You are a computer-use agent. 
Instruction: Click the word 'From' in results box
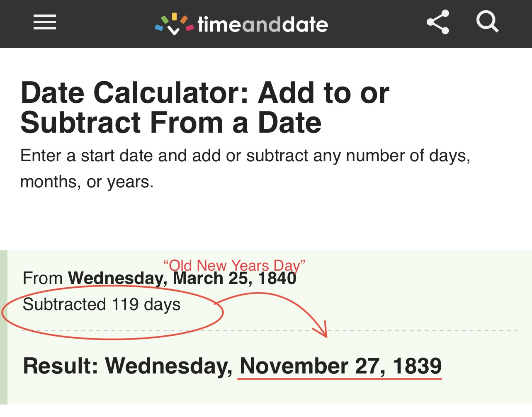43,279
